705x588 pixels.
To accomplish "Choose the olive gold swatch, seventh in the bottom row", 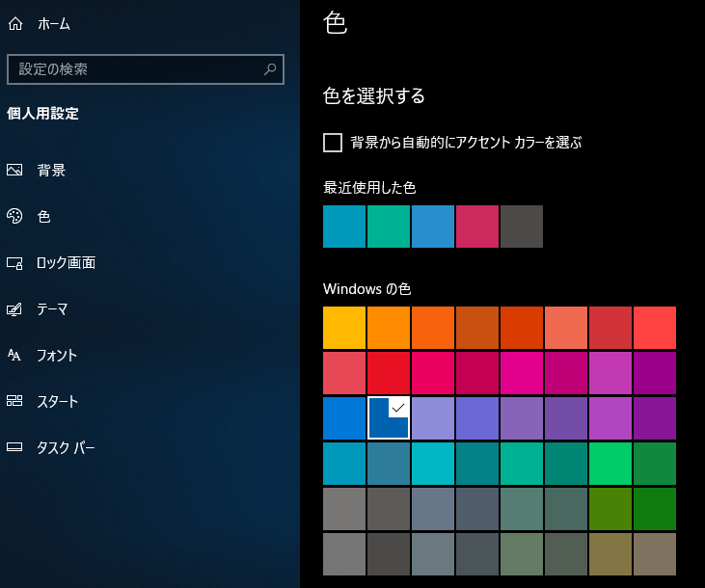I will pos(610,554).
